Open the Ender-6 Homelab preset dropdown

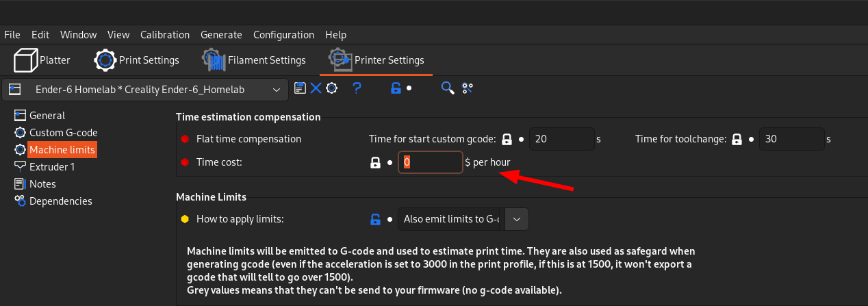(x=145, y=89)
